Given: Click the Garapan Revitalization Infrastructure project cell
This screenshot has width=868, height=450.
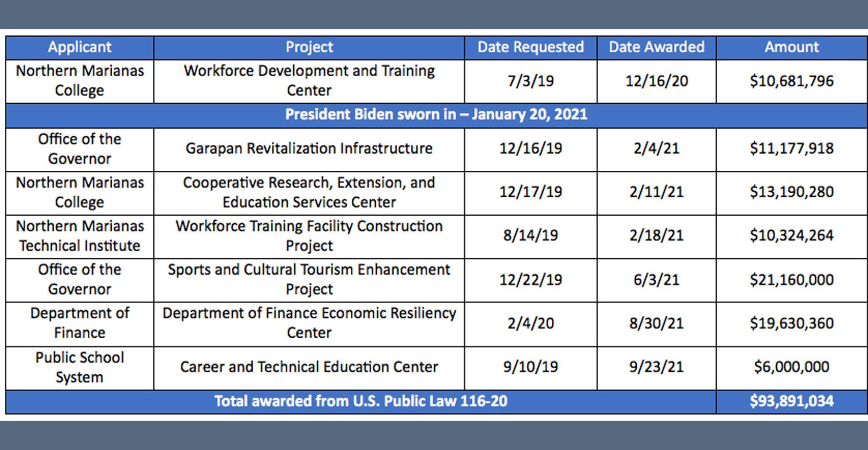Looking at the screenshot, I should (309, 149).
